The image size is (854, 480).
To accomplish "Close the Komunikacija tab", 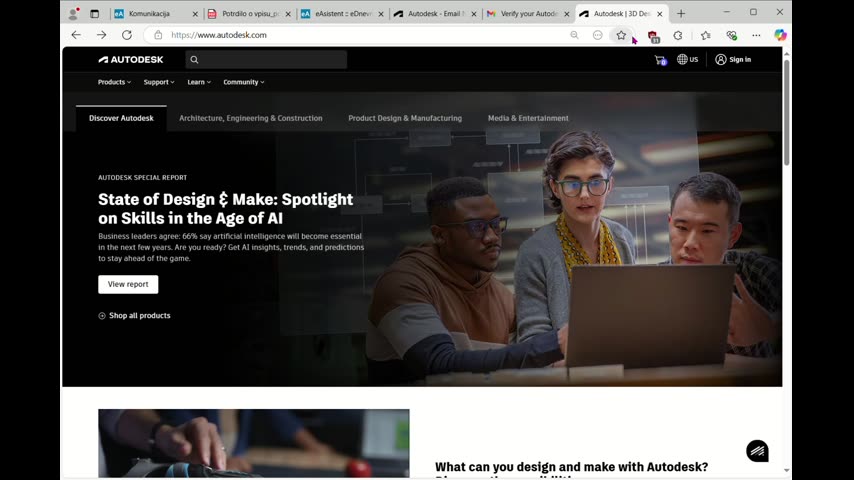I will click(x=196, y=14).
